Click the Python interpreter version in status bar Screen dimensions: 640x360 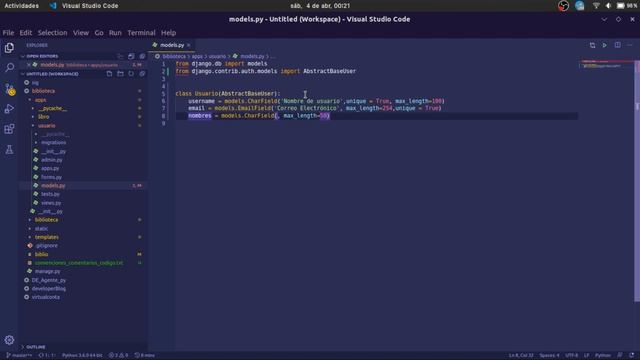click(x=82, y=356)
